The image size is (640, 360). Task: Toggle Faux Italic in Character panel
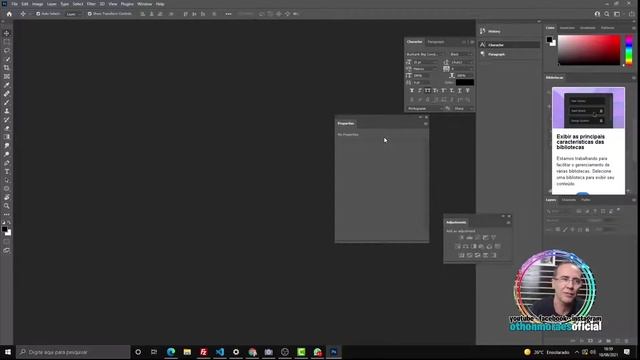420,91
